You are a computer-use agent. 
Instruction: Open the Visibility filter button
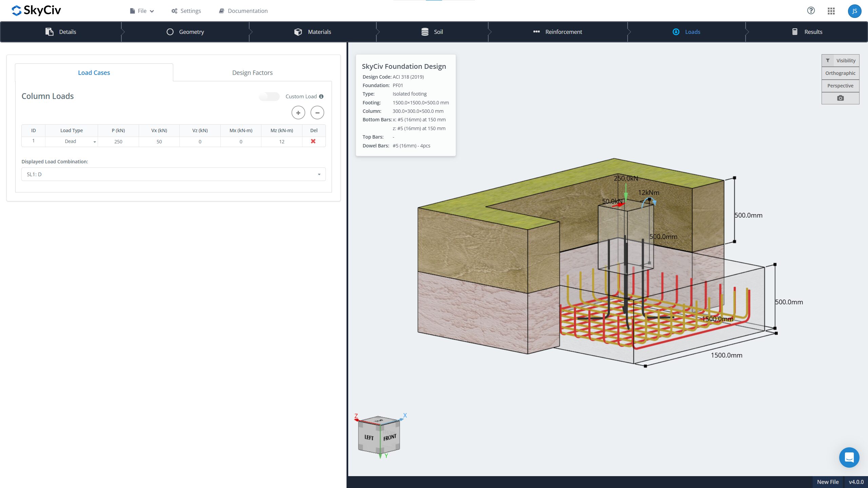[x=840, y=61]
